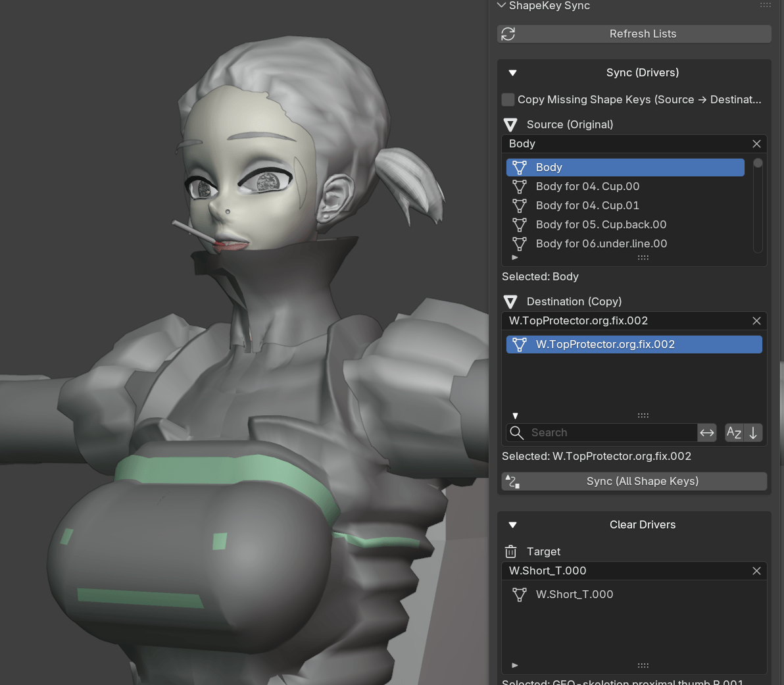The height and width of the screenshot is (685, 784).
Task: Click the W.Short_T.000 target field
Action: (x=625, y=571)
